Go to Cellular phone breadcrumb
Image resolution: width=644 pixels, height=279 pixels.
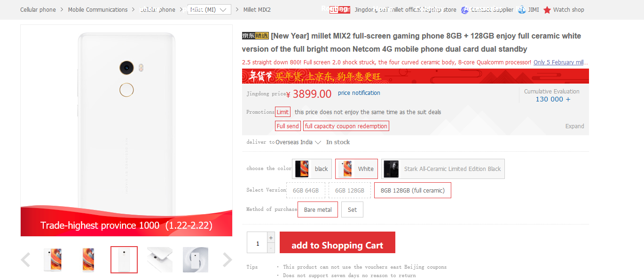pyautogui.click(x=38, y=10)
